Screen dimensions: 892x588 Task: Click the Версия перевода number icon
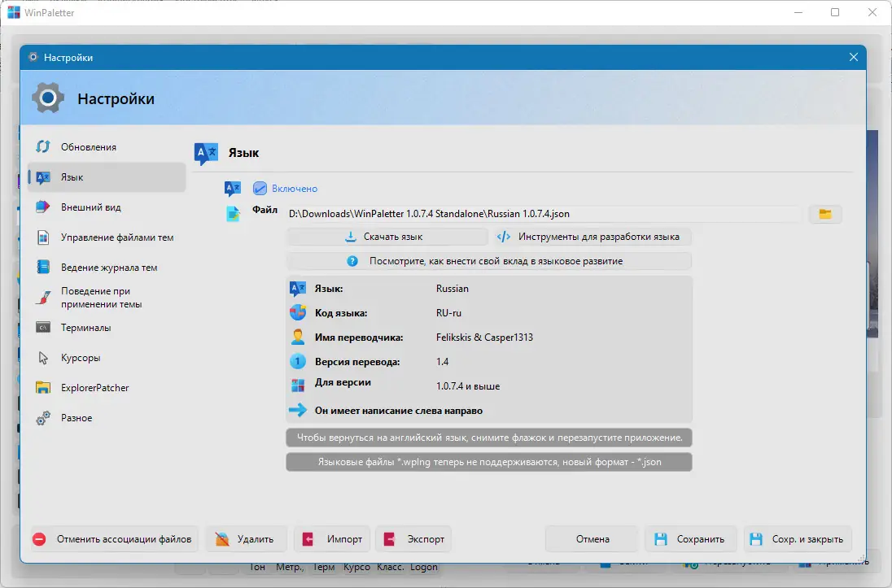[298, 362]
